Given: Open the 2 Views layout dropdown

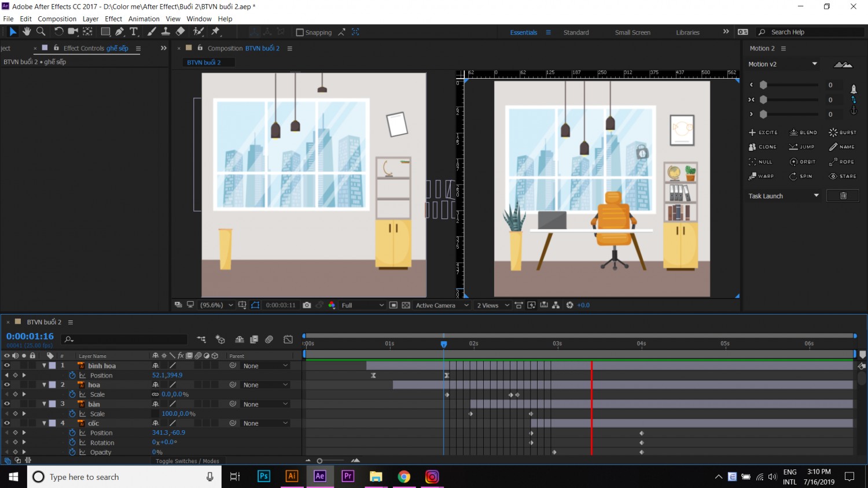Looking at the screenshot, I should click(492, 305).
